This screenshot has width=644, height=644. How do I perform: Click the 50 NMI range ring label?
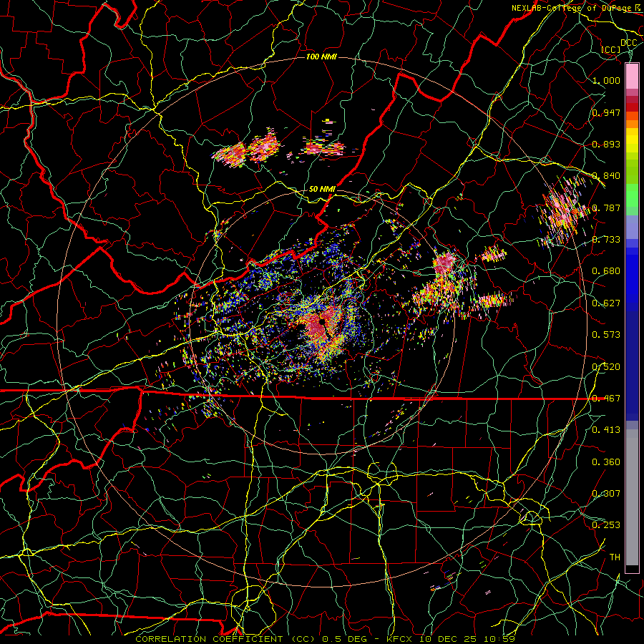point(322,189)
